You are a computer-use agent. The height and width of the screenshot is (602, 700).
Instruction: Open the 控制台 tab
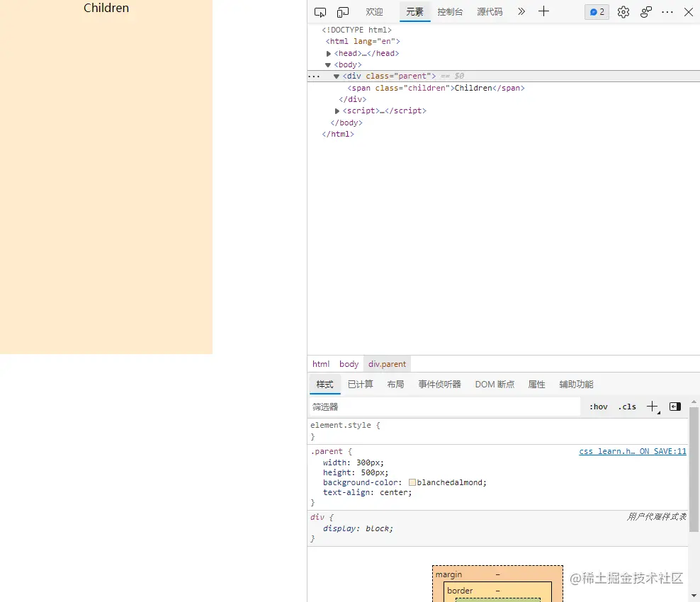pyautogui.click(x=450, y=12)
